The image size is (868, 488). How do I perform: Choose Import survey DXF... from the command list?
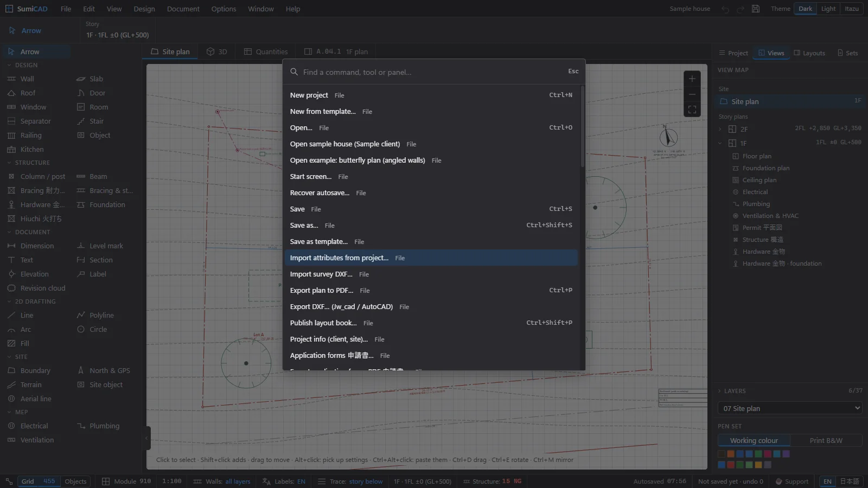click(x=431, y=274)
